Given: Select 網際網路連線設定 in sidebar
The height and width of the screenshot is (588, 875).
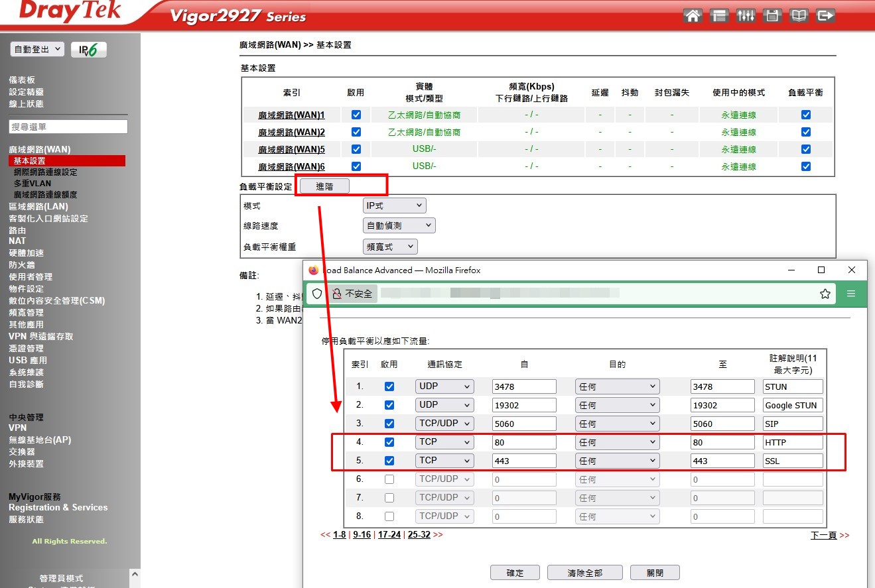Looking at the screenshot, I should 45,172.
